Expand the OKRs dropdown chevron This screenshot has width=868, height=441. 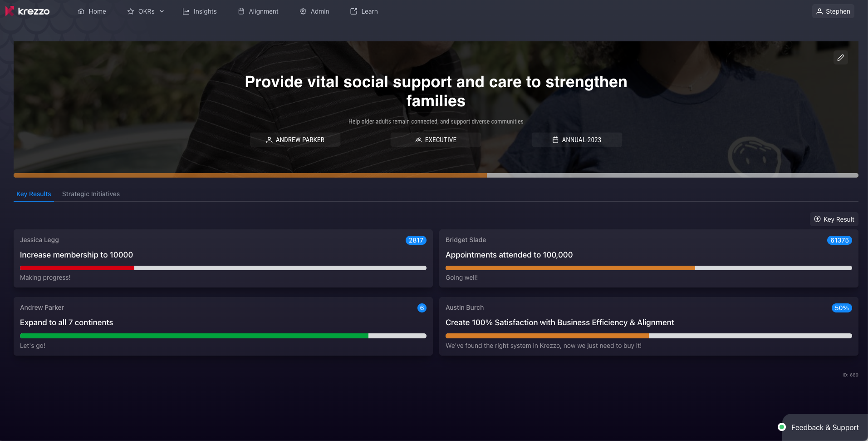pos(162,11)
